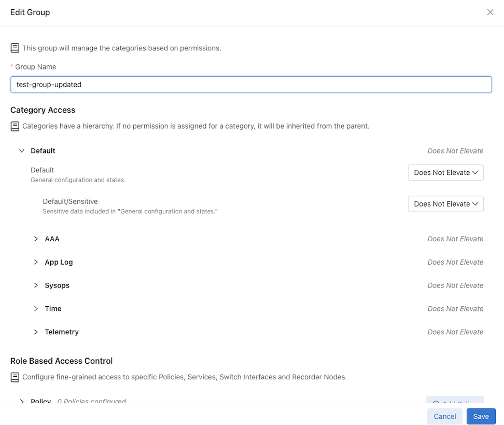The width and height of the screenshot is (504, 425).
Task: Click the 'Group Name' field label
Action: coord(36,67)
